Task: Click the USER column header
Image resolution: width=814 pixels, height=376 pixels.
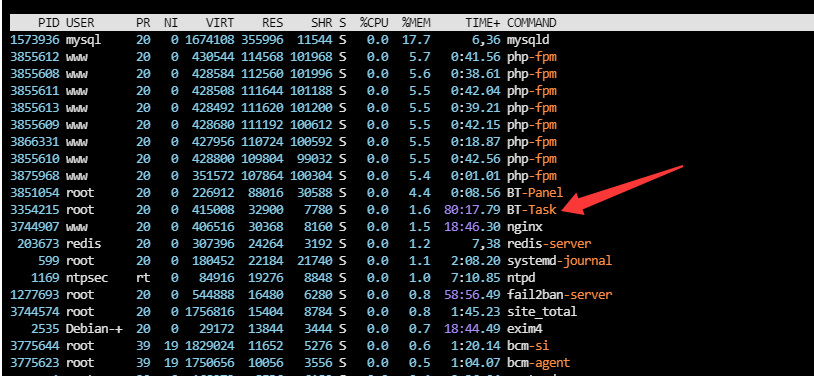Action: click(79, 23)
